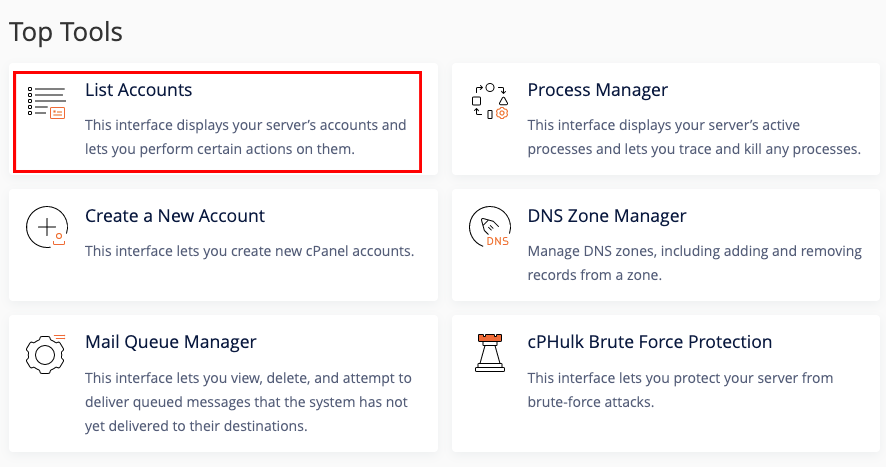Click empty space below Create a New Account description
Screen dimensions: 886x467
(249, 280)
